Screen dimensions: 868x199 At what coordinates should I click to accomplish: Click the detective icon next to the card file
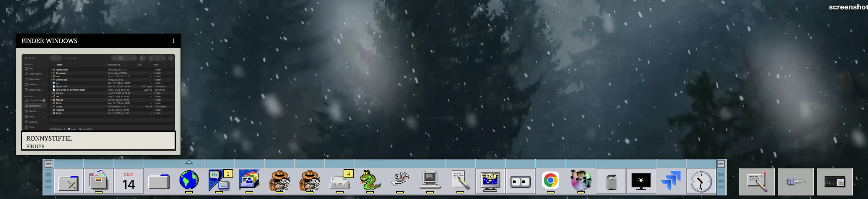(x=279, y=180)
